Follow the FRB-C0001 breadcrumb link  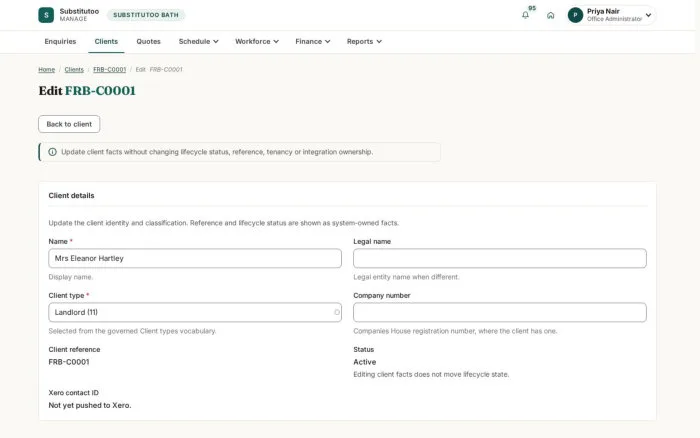pos(109,70)
